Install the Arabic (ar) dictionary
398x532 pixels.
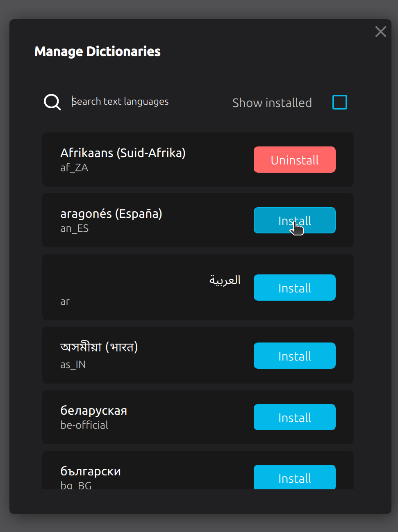tap(295, 288)
